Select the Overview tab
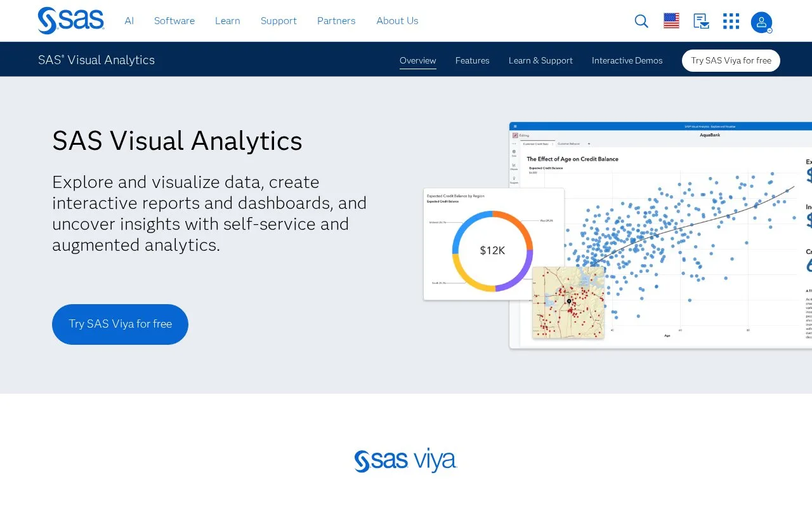Image resolution: width=812 pixels, height=508 pixels. point(418,60)
